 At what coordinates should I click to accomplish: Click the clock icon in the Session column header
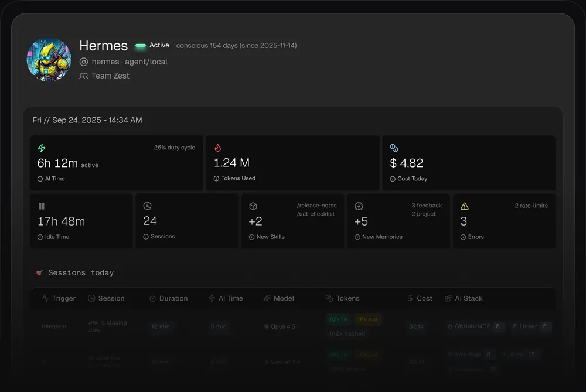91,298
